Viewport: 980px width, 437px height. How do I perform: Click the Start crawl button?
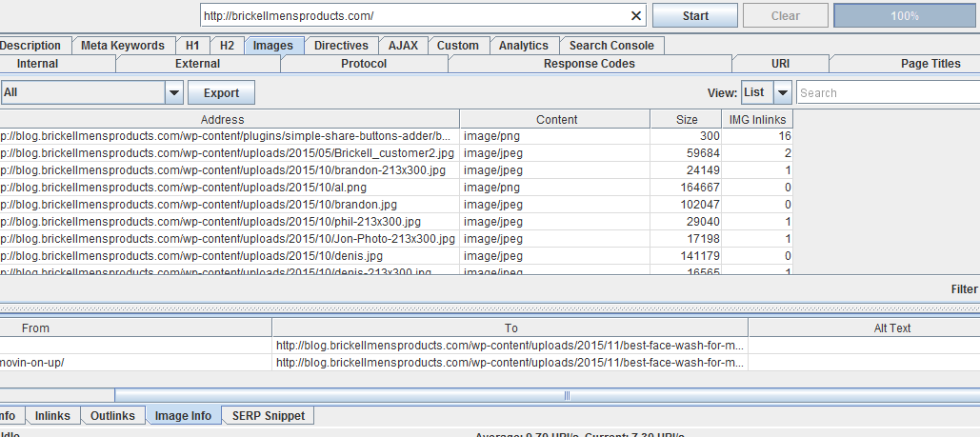[695, 16]
